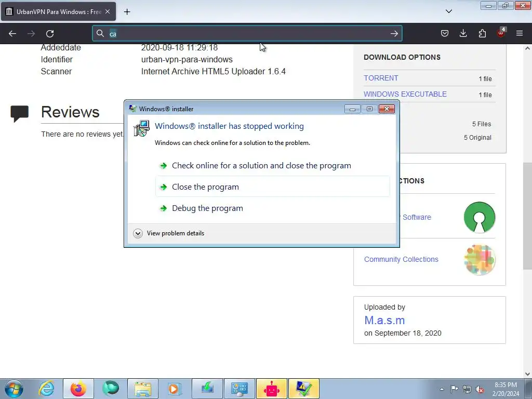Click the Community Collections thumbnail image

coord(480,260)
